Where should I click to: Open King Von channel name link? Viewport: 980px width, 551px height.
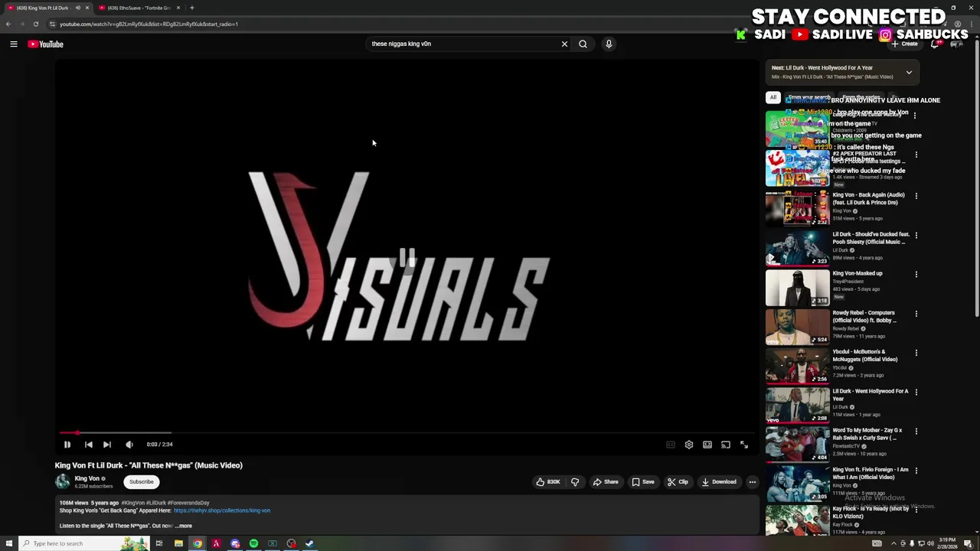[87, 478]
